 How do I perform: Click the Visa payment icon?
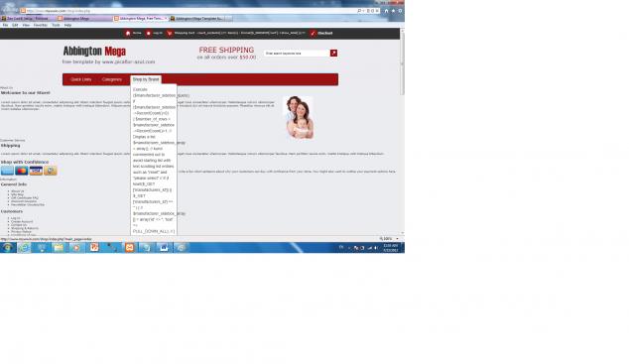pos(36,171)
